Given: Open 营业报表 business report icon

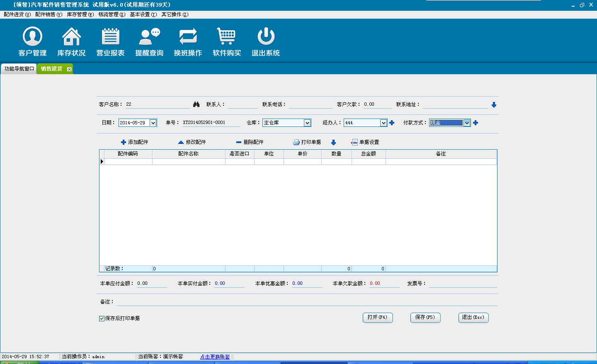Looking at the screenshot, I should [x=110, y=37].
